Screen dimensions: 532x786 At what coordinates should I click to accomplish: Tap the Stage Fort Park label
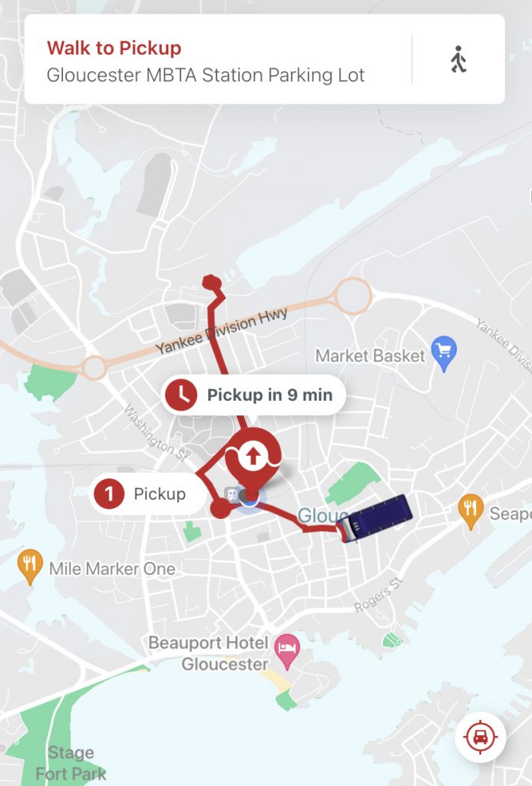click(x=71, y=763)
